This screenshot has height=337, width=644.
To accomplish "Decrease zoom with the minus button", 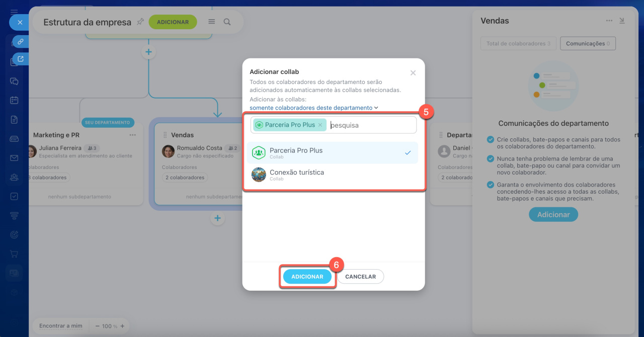I will (98, 326).
